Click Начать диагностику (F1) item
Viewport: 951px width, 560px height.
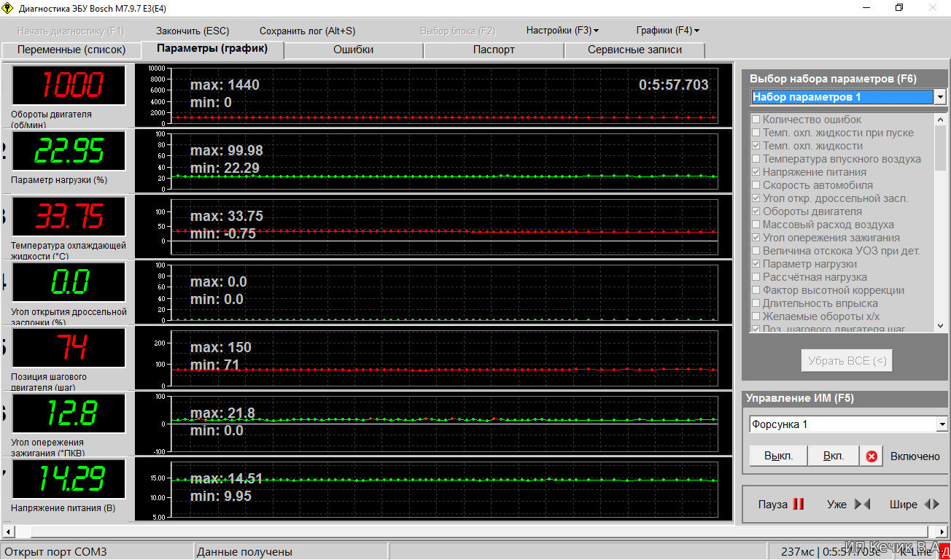coord(71,31)
